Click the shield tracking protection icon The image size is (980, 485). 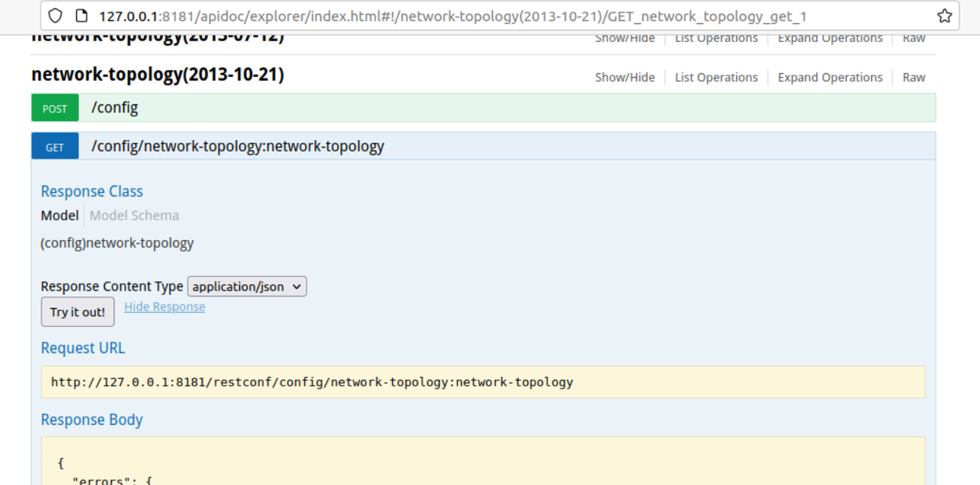pyautogui.click(x=56, y=16)
